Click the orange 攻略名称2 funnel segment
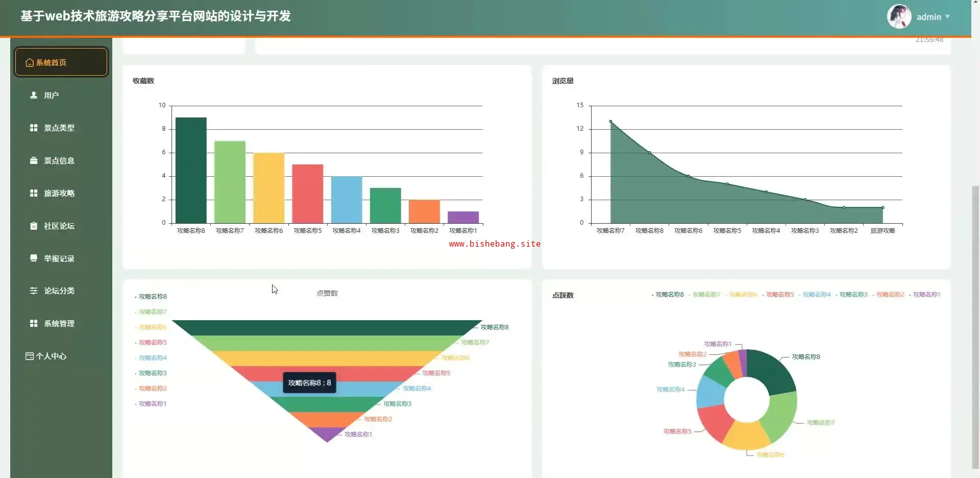Screen dimensions: 980x478 [327, 419]
